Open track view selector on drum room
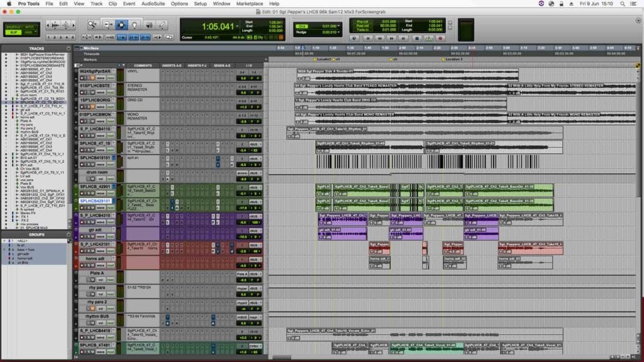 (101, 179)
